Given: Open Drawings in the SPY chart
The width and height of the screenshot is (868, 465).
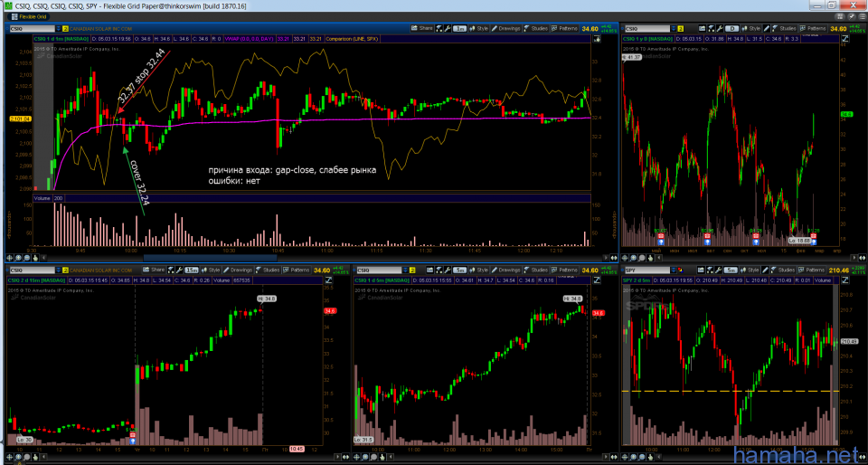Looking at the screenshot, I should (766, 270).
